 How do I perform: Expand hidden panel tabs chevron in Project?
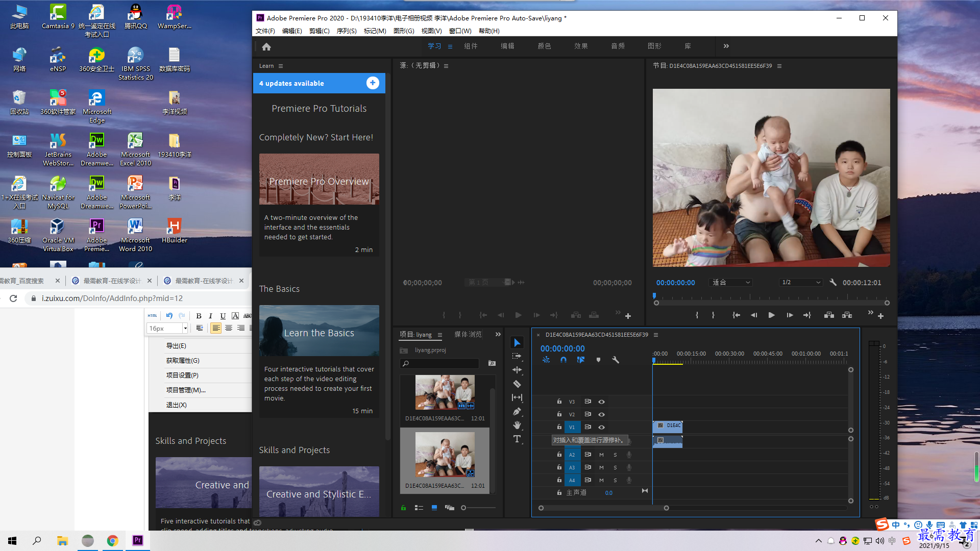tap(498, 335)
